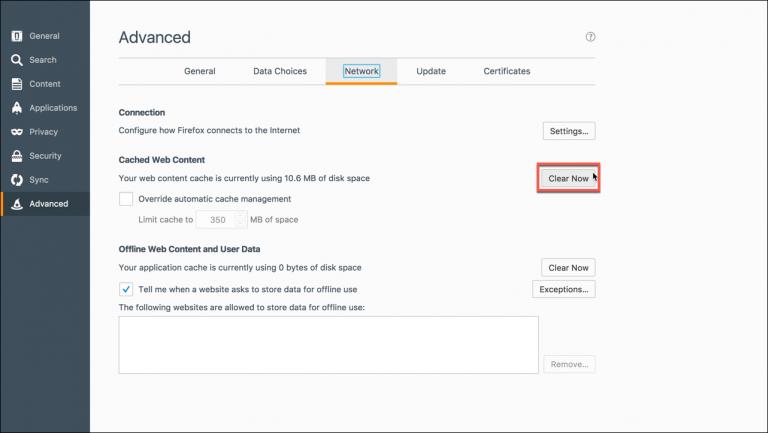
Task: Select Applications label in the sidebar
Action: pos(53,108)
